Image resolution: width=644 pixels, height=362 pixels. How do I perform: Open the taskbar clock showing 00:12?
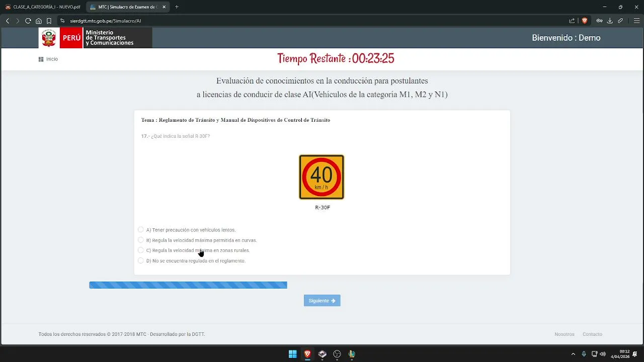(x=620, y=354)
